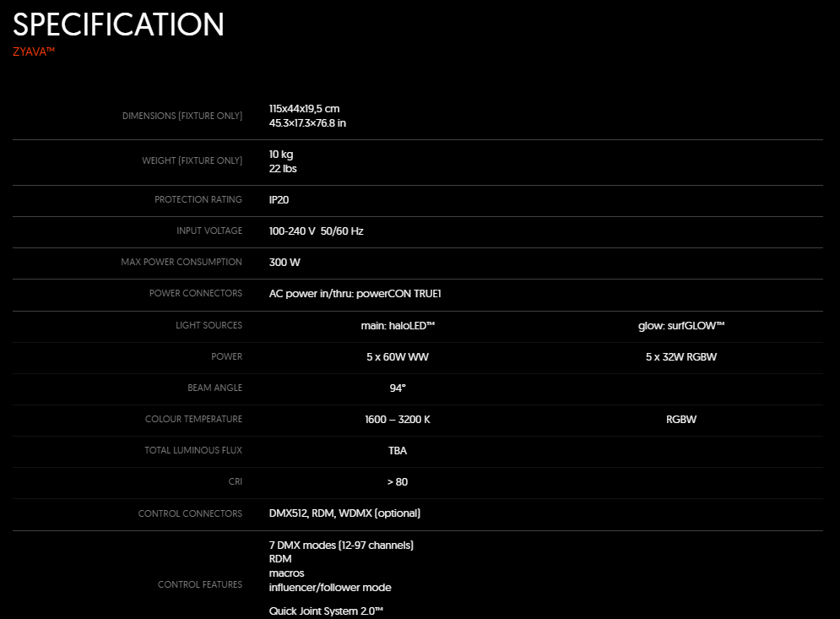Click the RDM line under Control Features

tap(280, 559)
